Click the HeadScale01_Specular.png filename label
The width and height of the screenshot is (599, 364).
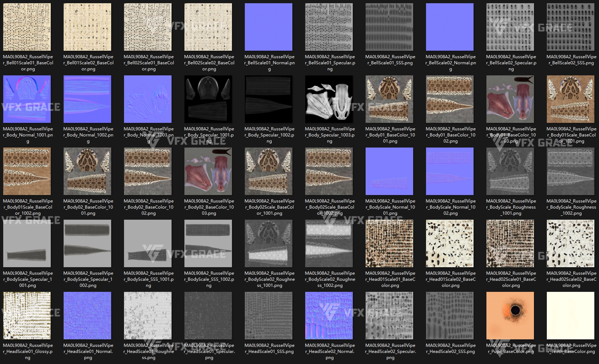(x=209, y=351)
